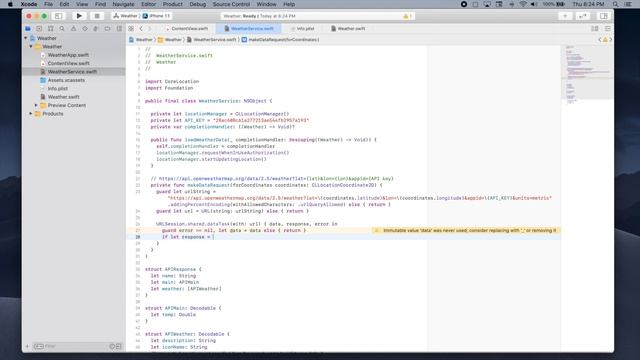Open the Library with plus button

565,16
